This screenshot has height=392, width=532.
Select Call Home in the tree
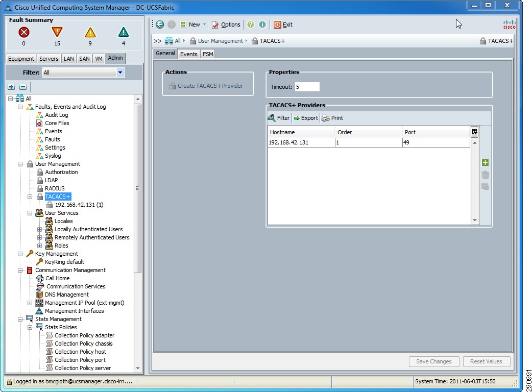coord(57,278)
